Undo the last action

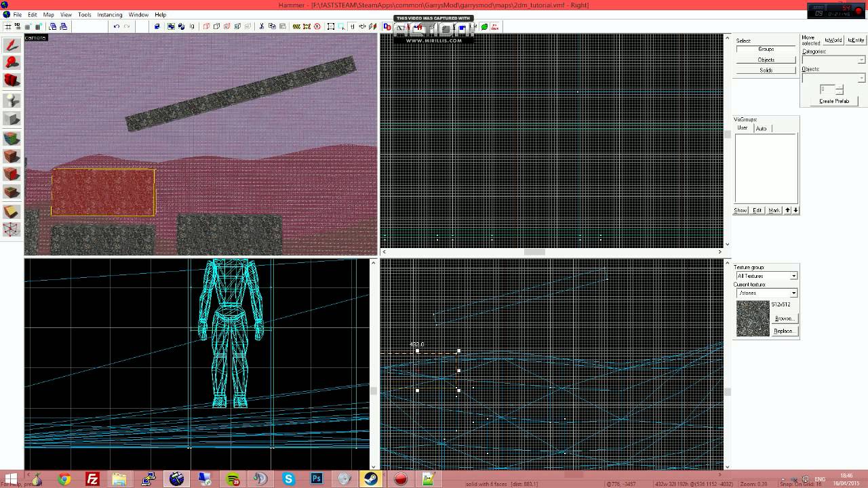coord(117,26)
